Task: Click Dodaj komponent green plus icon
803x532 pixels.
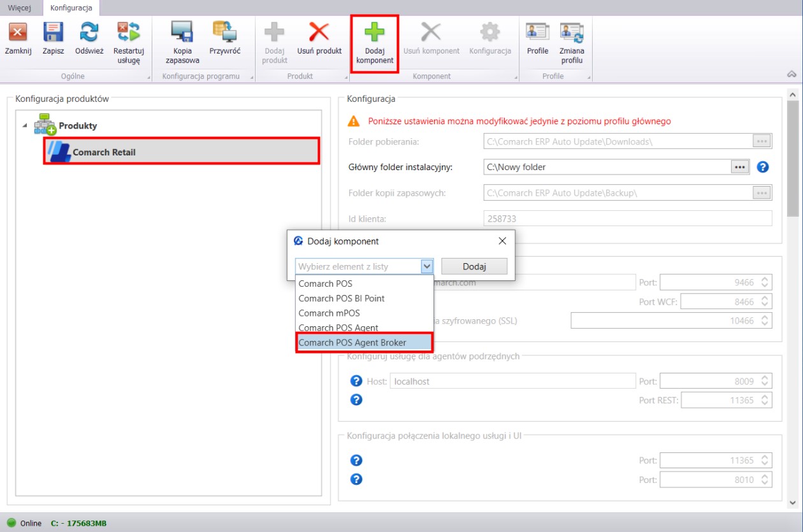Action: [x=375, y=32]
